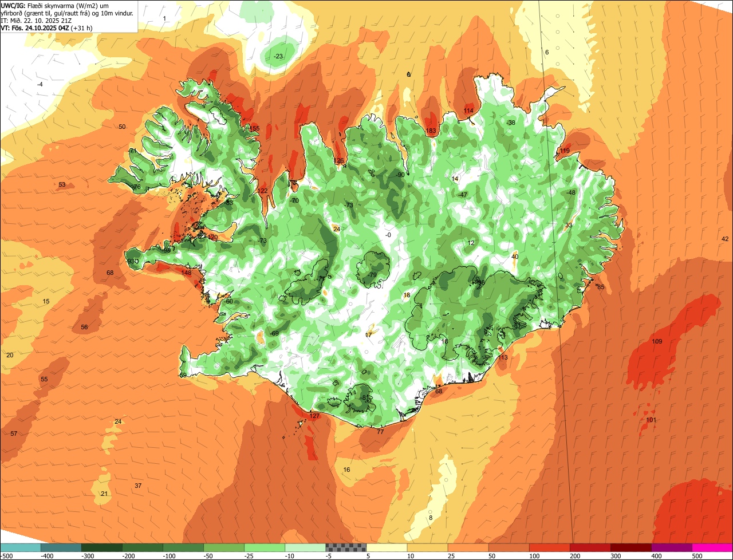Click the '-38' value in the northeast
Image resolution: width=733 pixels, height=560 pixels.
tap(511, 123)
